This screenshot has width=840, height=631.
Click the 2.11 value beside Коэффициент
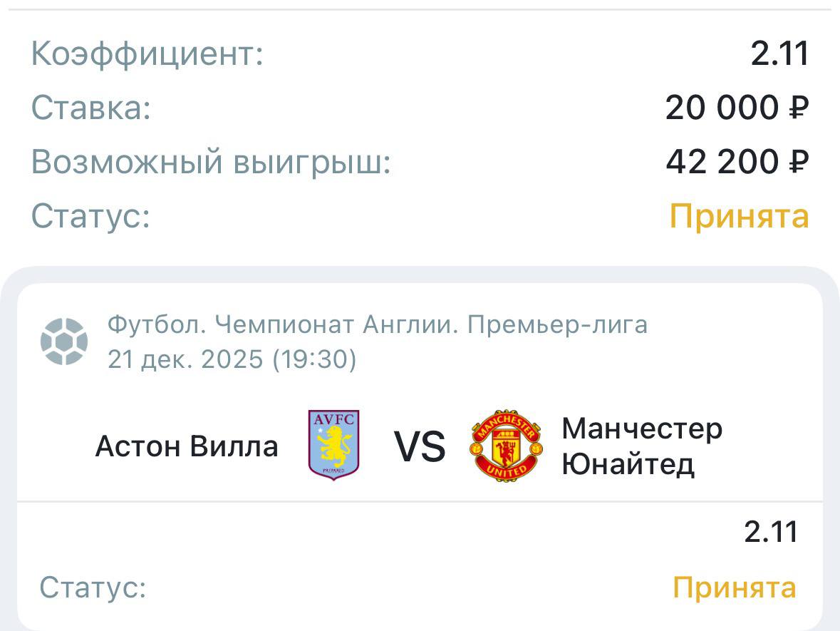[780, 53]
